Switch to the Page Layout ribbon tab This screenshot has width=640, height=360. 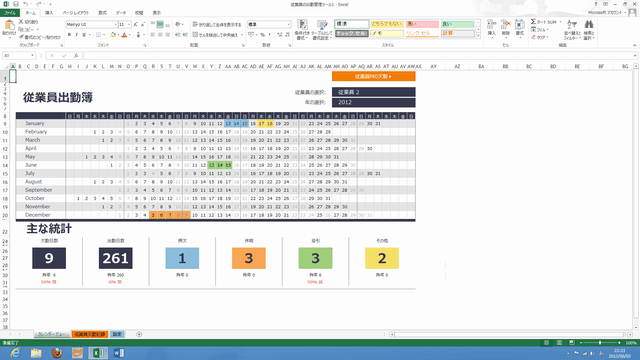[76, 13]
